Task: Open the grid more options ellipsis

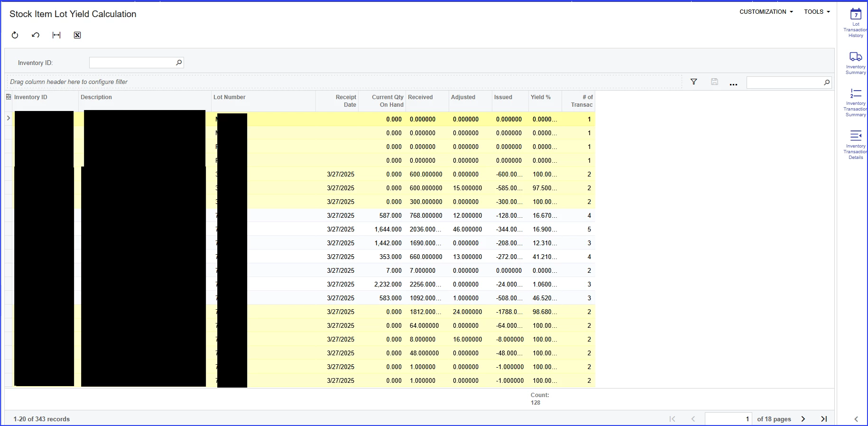Action: pos(733,83)
